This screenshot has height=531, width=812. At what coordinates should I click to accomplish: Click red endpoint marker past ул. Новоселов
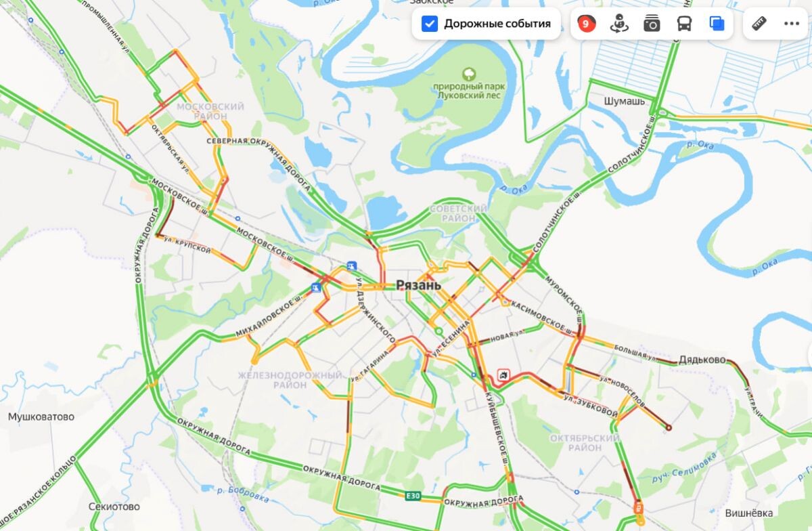(669, 427)
